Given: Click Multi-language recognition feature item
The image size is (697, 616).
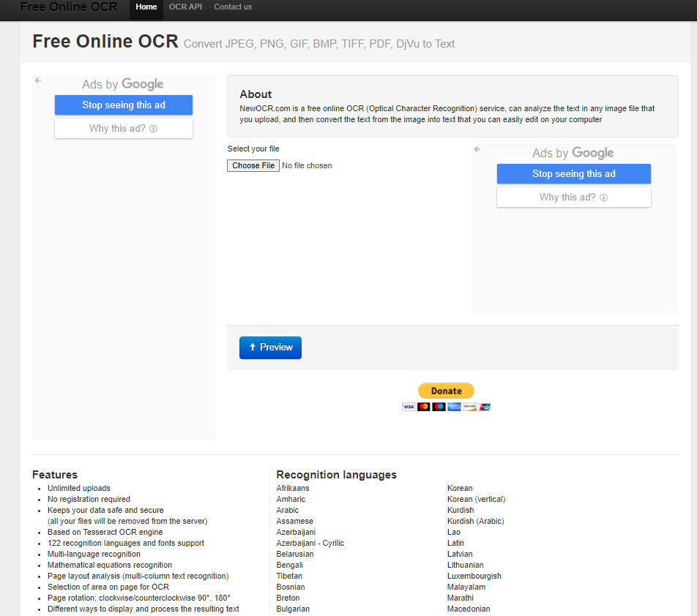Looking at the screenshot, I should point(94,555).
